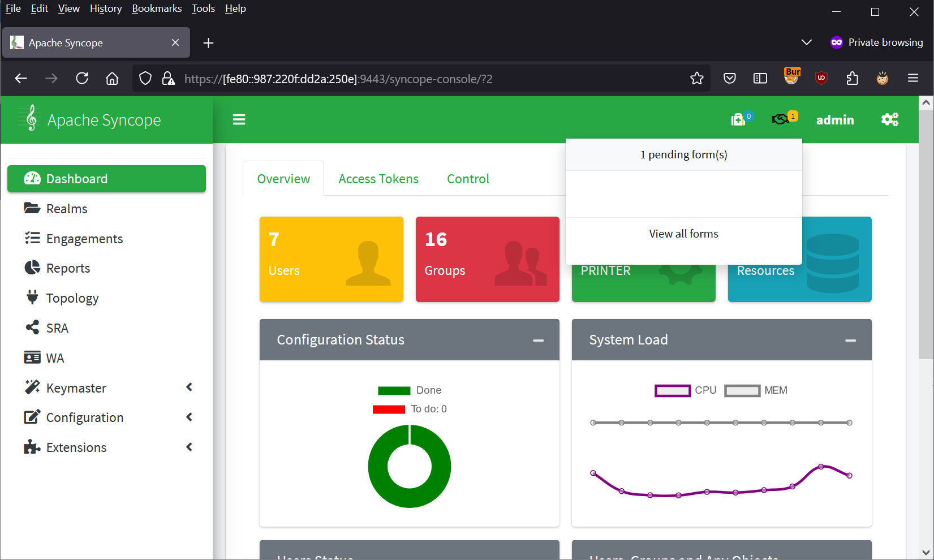Screen dimensions: 934x560
Task: Click View all forms link
Action: (683, 234)
